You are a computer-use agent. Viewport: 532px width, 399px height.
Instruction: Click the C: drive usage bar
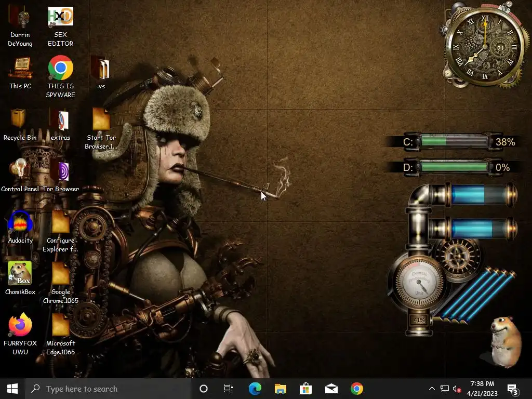[x=454, y=141]
